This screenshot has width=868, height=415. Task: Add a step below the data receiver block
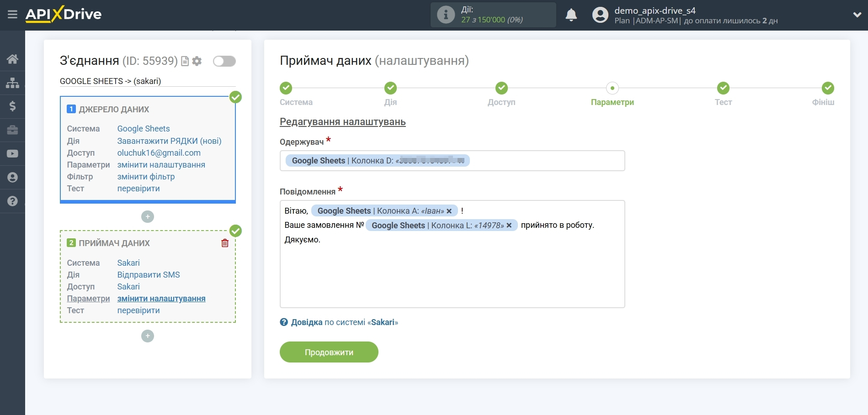point(148,336)
